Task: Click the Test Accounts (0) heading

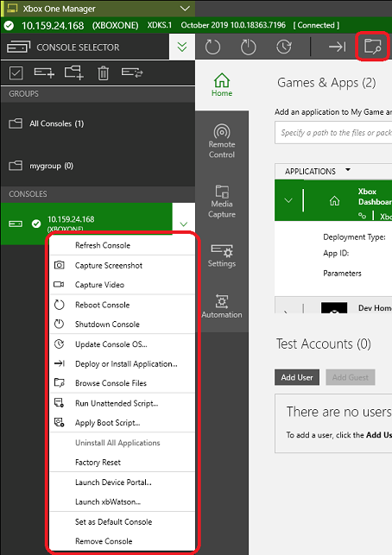Action: 324,344
